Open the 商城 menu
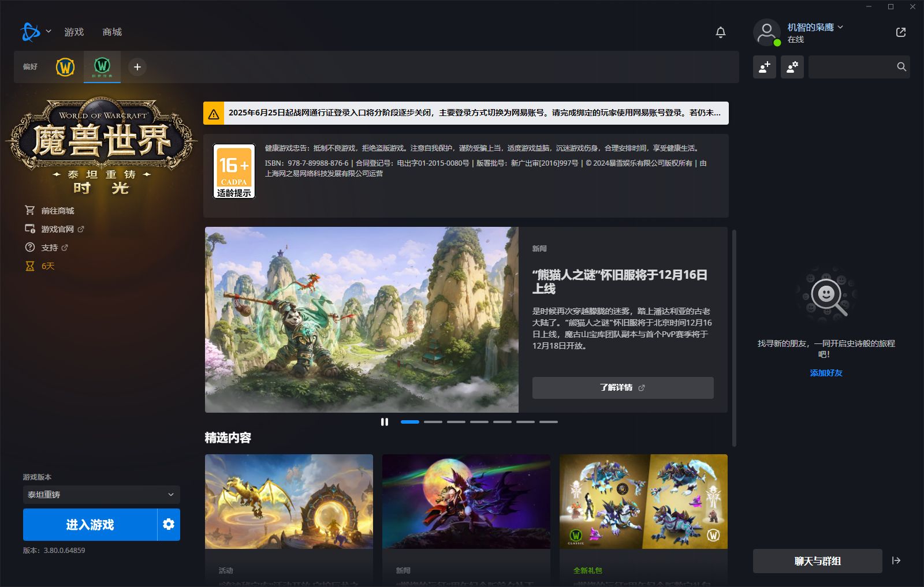 pos(112,32)
